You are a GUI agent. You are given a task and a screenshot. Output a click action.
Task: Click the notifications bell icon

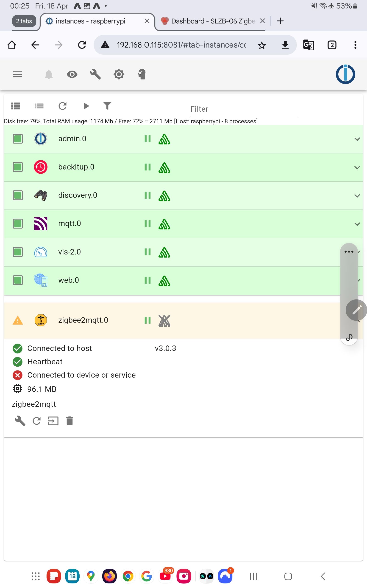(49, 74)
